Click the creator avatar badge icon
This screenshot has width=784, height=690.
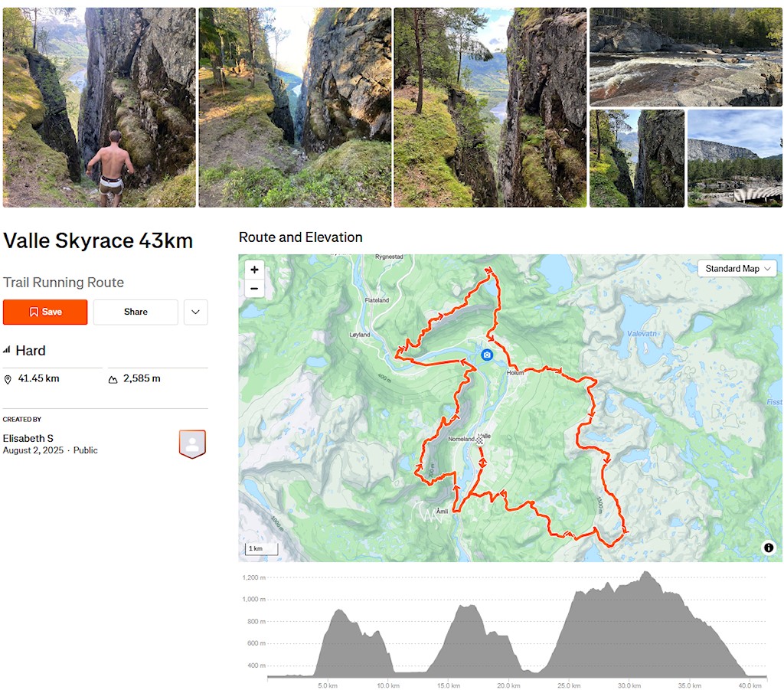tap(192, 444)
